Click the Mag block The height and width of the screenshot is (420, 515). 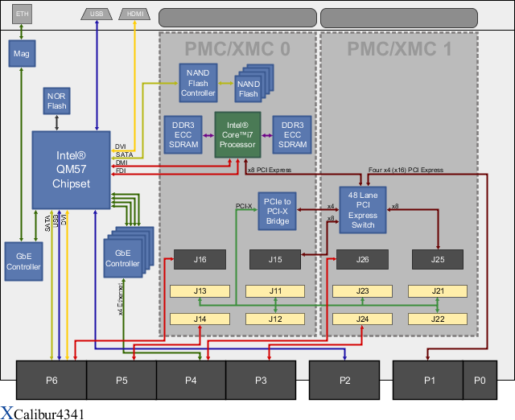coord(22,54)
